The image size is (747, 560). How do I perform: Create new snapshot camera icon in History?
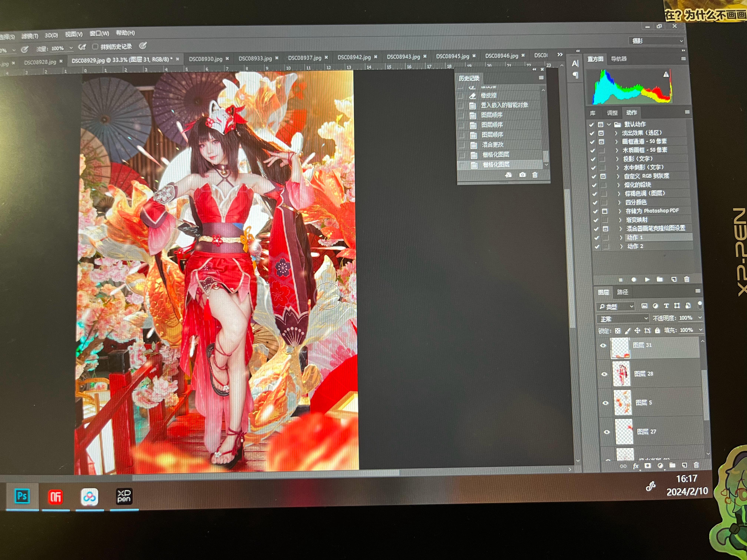tap(522, 175)
